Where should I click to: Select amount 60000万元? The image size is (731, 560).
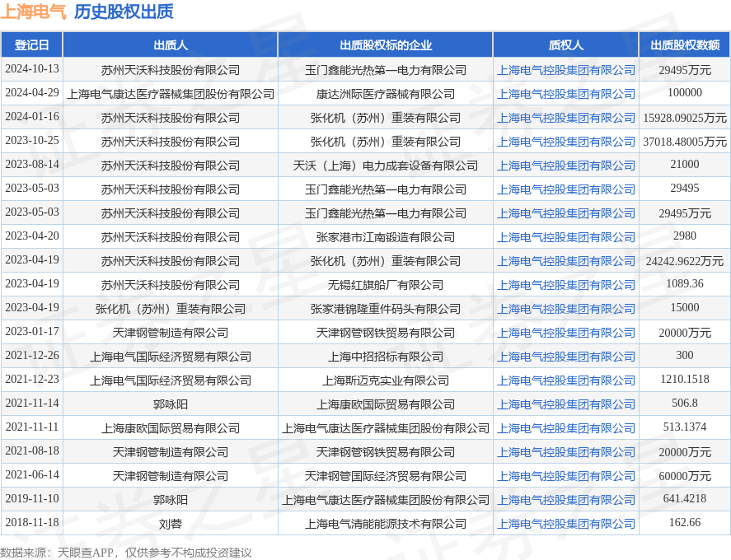tap(684, 476)
